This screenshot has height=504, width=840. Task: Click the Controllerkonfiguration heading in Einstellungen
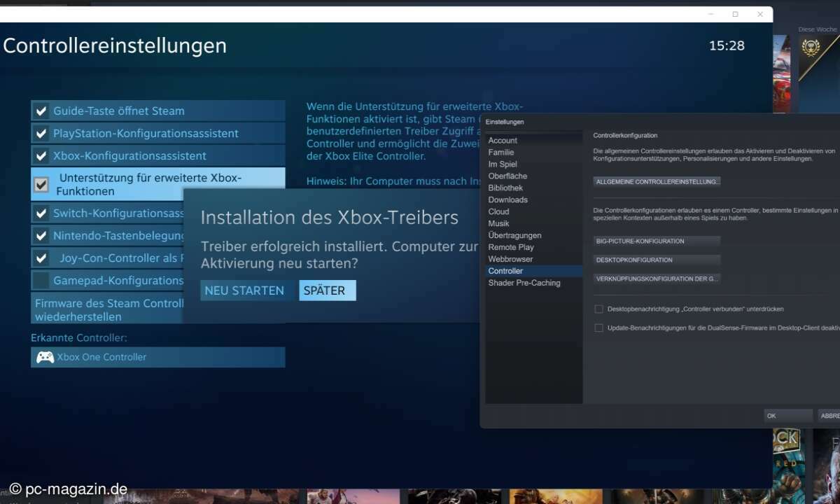pos(625,136)
